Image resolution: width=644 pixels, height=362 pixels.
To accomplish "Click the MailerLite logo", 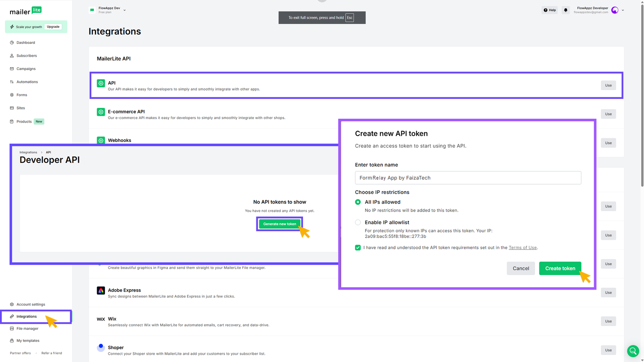I will 26,11.
